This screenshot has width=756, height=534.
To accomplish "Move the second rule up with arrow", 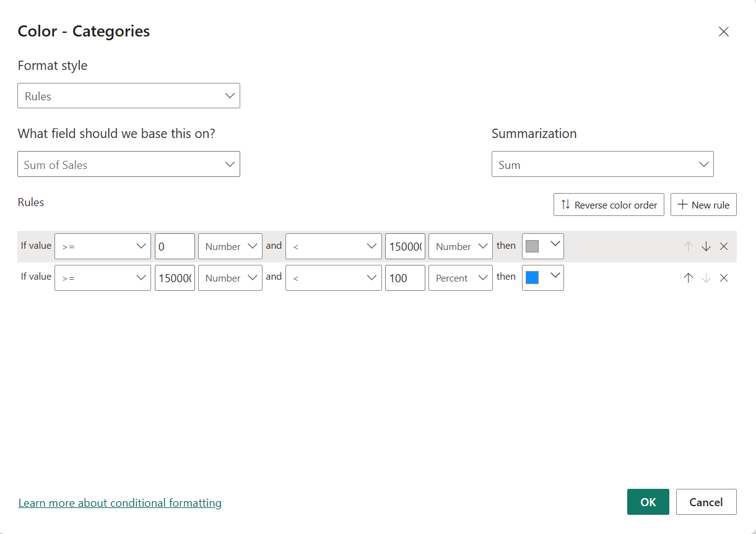I will 688,278.
